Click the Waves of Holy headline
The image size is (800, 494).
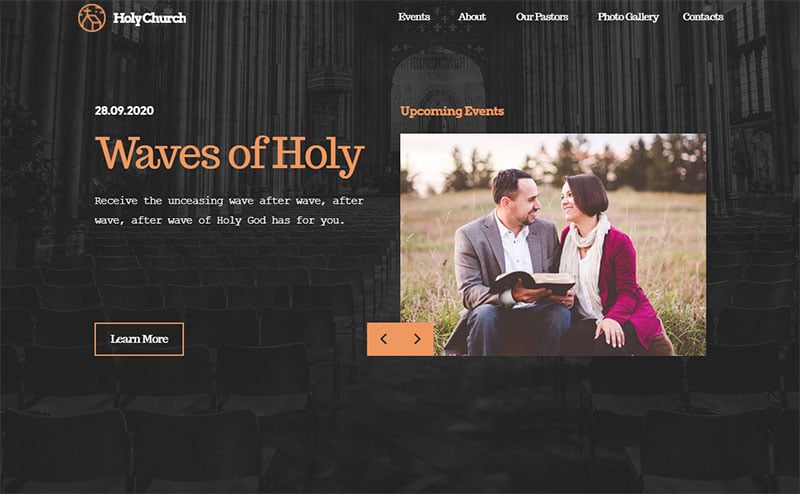230,155
